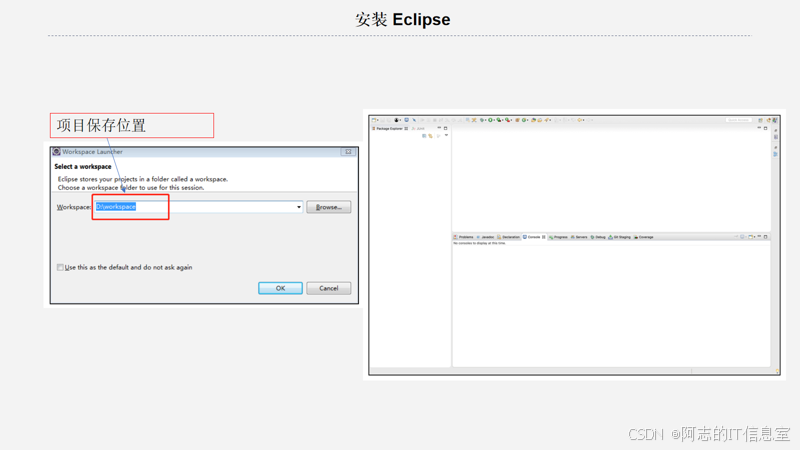This screenshot has width=800, height=450.
Task: Switch to the Servers tab
Action: tap(579, 237)
